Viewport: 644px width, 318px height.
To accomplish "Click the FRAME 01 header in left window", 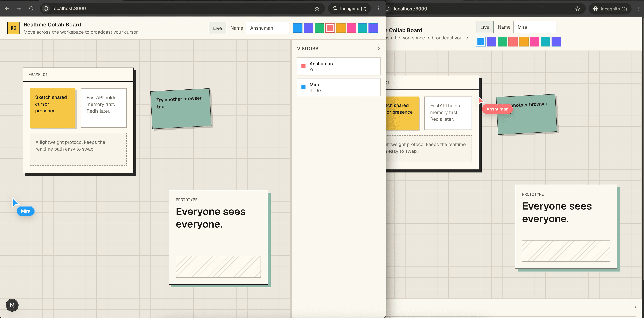I will [78, 75].
